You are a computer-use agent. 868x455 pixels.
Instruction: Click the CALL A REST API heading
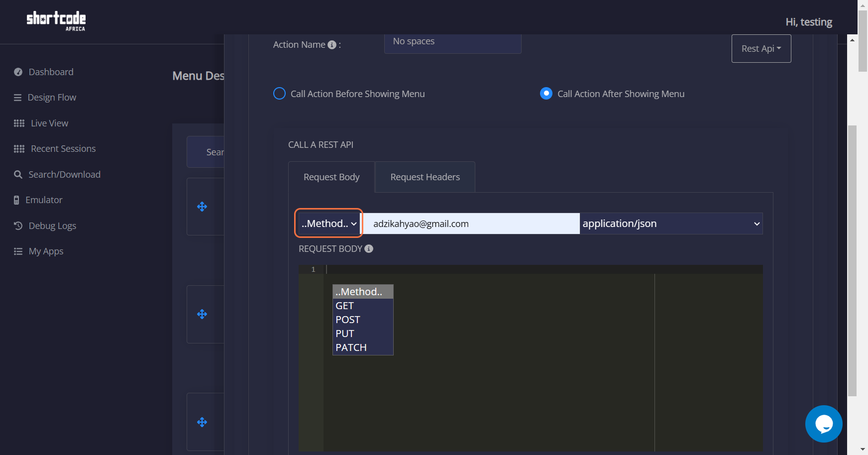(x=321, y=145)
